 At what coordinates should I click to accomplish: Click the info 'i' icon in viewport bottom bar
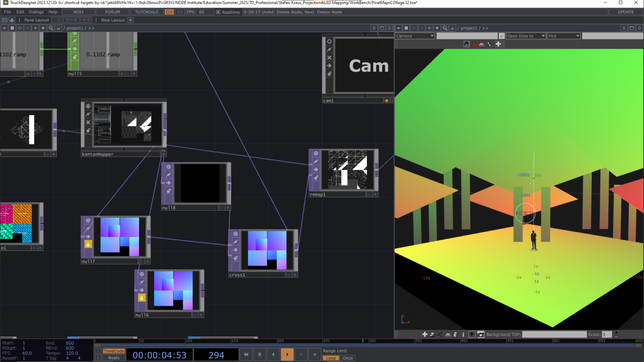pos(463,334)
